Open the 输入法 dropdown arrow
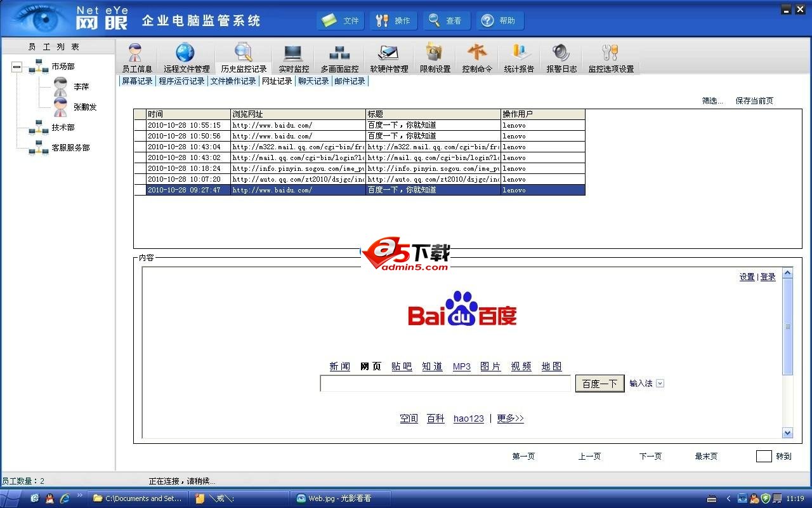Viewport: 812px width, 508px height. coord(660,384)
